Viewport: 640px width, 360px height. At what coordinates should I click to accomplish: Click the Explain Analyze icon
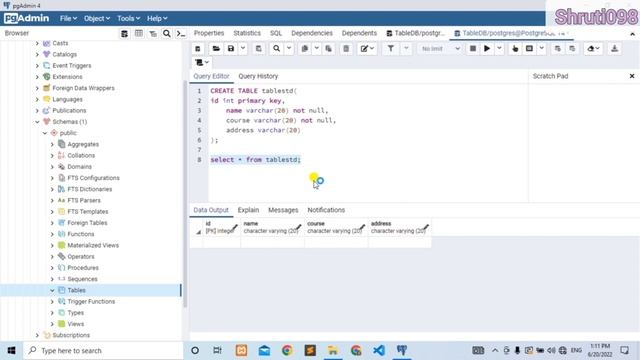coord(529,49)
